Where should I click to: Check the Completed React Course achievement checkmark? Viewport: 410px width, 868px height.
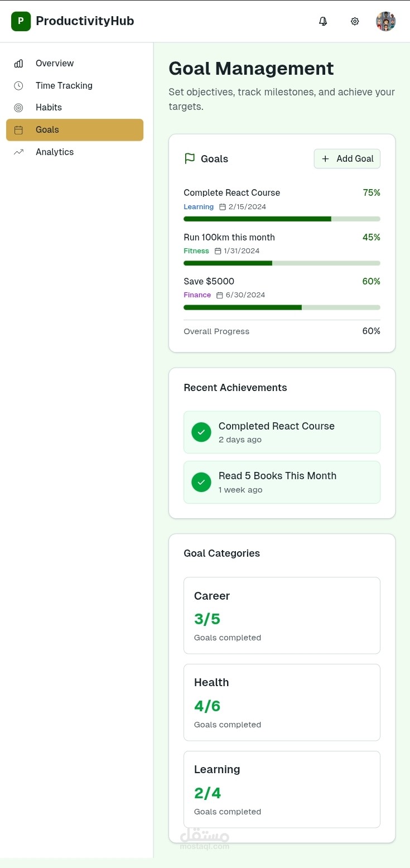[201, 432]
